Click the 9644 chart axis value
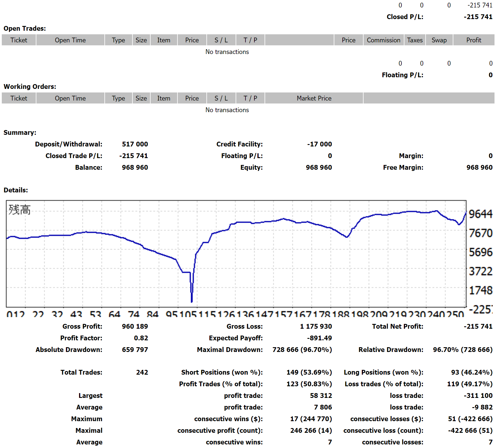 click(480, 214)
